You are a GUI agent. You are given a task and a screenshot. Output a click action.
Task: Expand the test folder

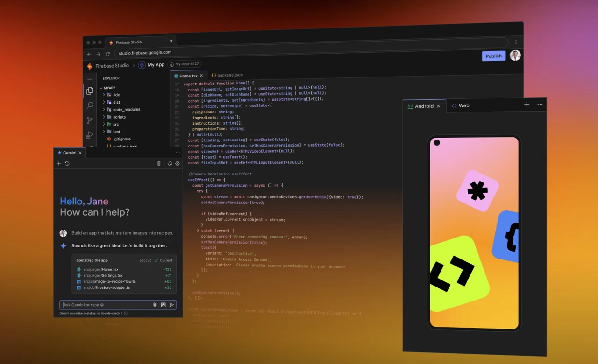point(104,132)
